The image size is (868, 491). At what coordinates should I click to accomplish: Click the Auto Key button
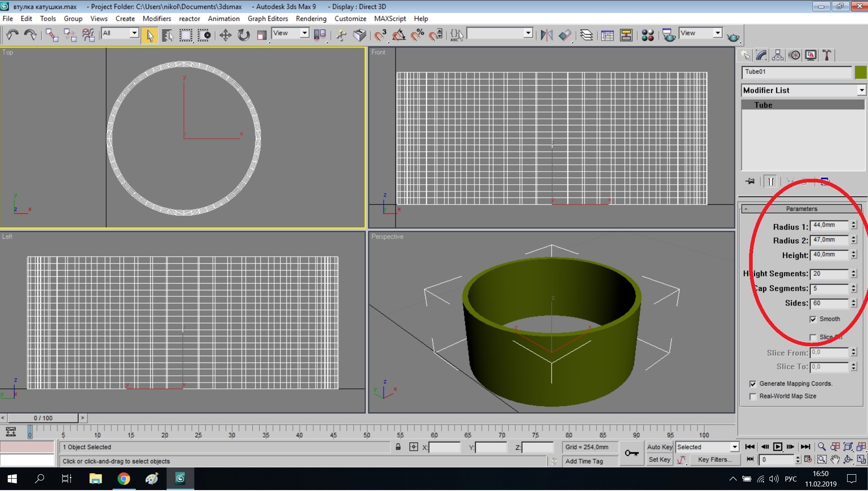660,447
